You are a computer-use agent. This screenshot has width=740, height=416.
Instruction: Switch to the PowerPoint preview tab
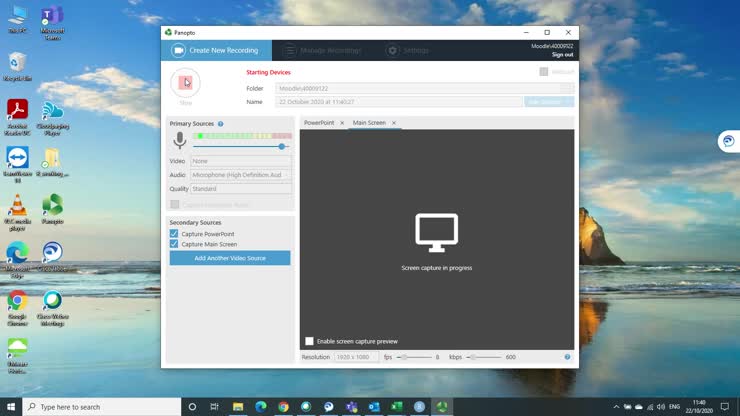click(x=319, y=123)
